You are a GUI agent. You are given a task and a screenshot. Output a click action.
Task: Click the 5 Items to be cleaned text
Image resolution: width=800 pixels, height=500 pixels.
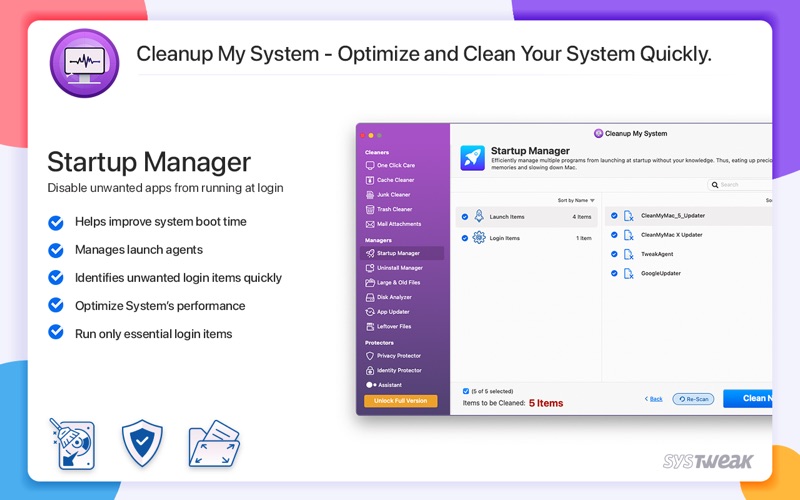[x=546, y=403]
